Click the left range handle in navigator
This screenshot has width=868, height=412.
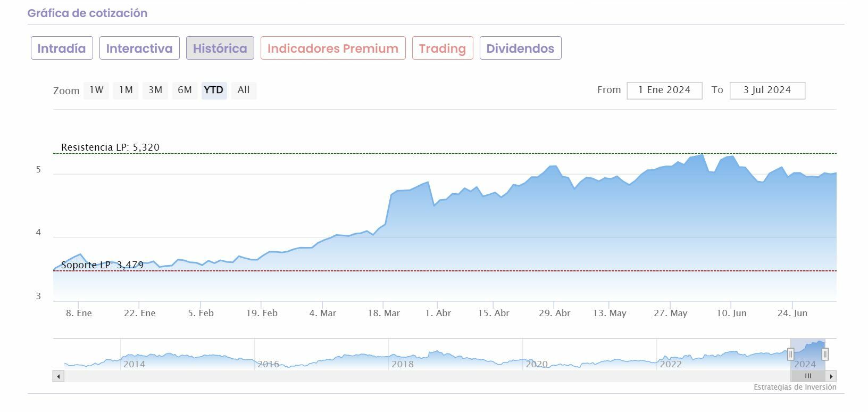pos(790,354)
